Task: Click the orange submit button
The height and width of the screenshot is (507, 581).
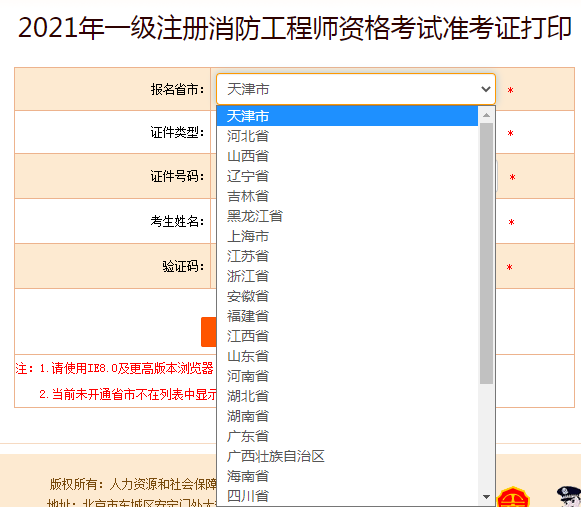Action: [x=209, y=332]
